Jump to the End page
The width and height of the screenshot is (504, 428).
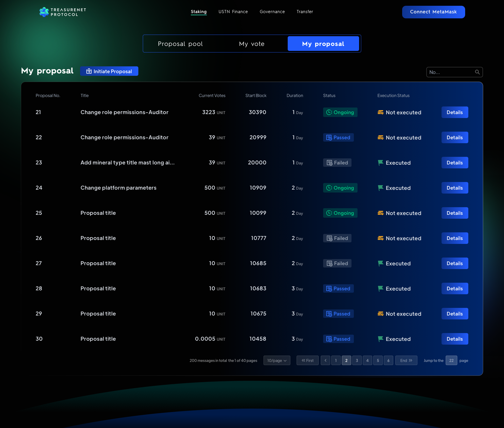point(406,360)
